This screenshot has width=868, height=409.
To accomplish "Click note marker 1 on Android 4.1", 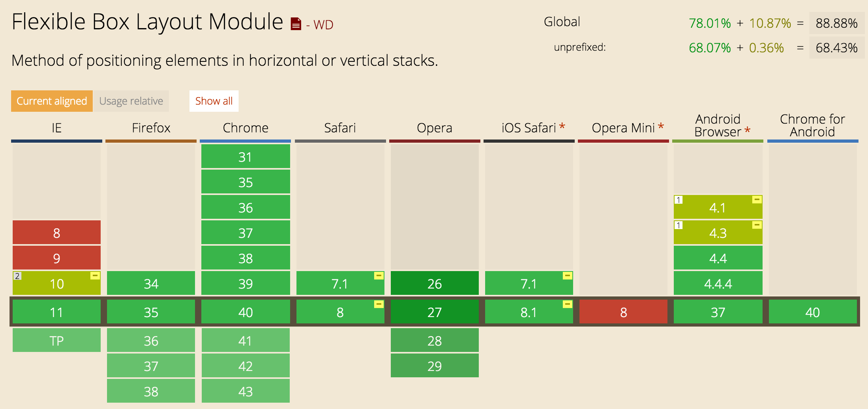I will point(679,200).
